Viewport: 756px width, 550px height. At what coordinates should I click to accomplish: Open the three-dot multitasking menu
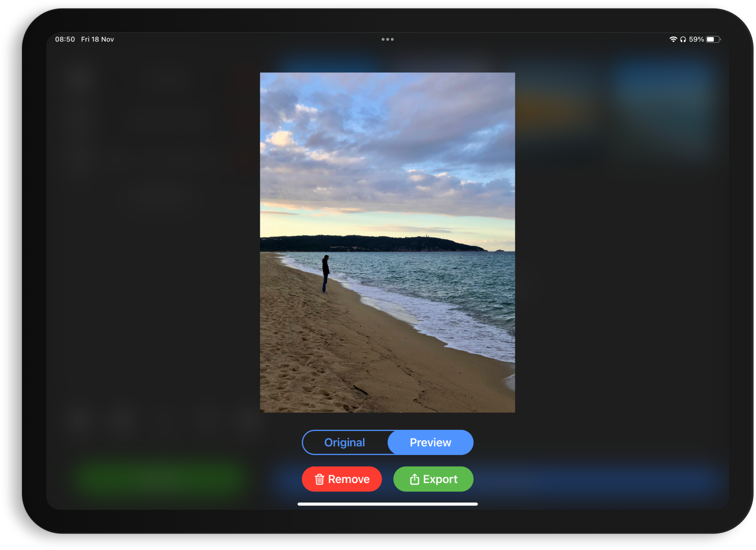tap(388, 39)
